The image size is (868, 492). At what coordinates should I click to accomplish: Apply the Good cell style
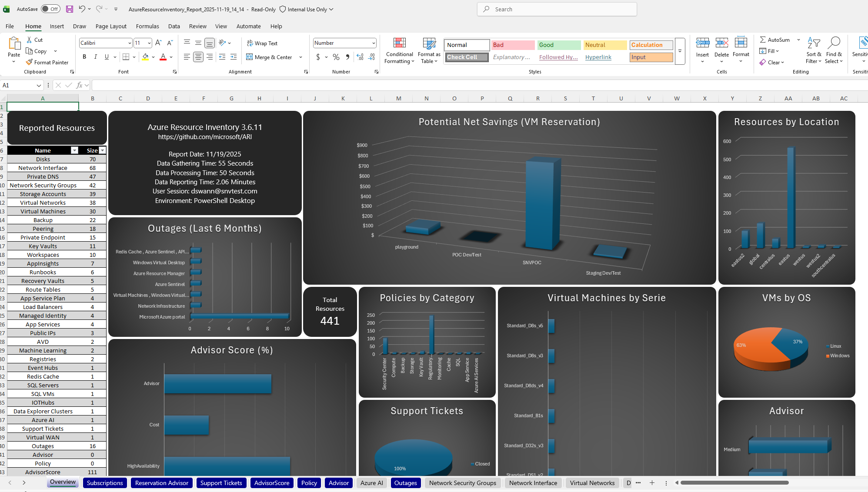(x=558, y=45)
